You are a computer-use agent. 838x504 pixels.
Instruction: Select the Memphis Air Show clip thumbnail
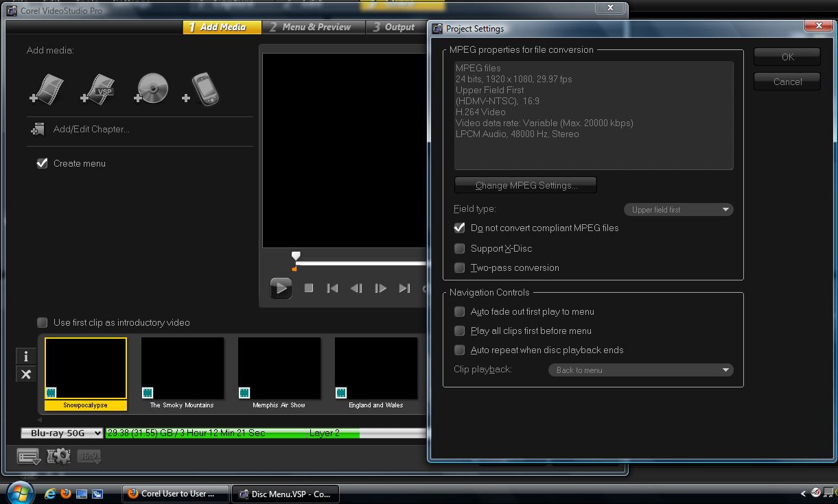coord(279,369)
